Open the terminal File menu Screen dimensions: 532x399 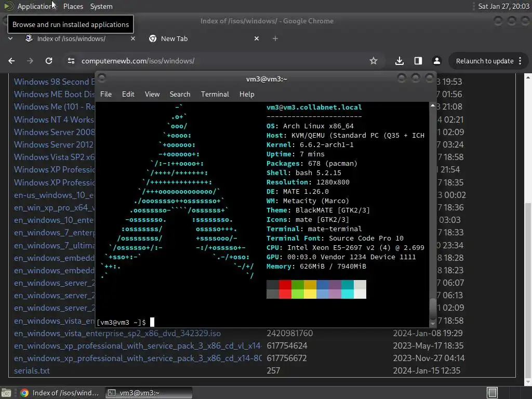click(106, 95)
